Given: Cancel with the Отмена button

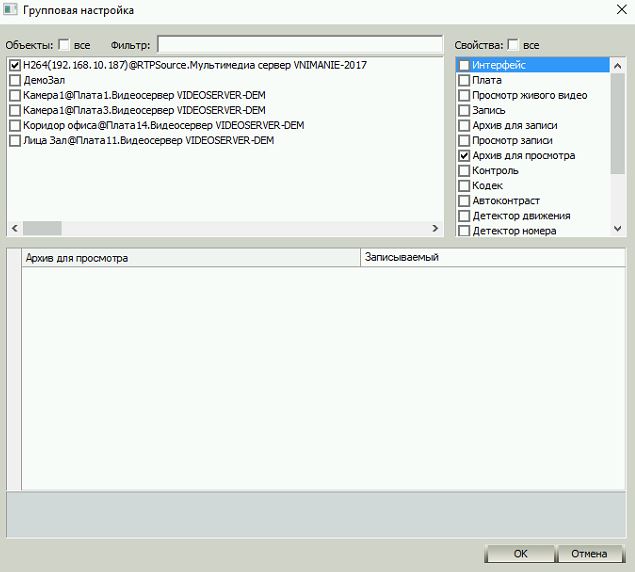Looking at the screenshot, I should pyautogui.click(x=589, y=554).
